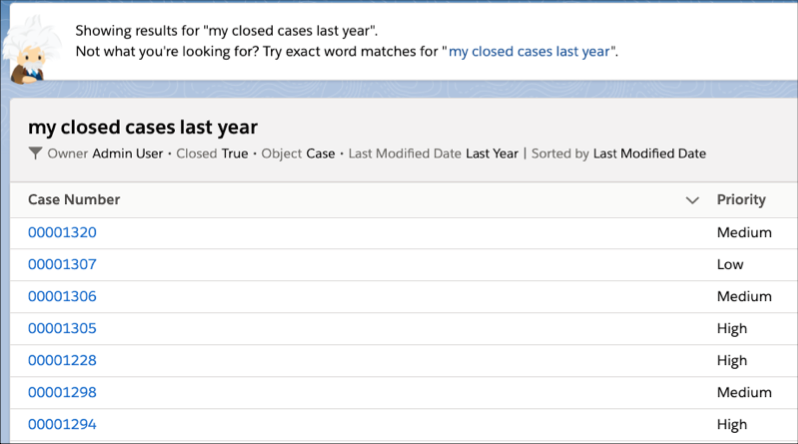Open case number 00001306

pyautogui.click(x=62, y=296)
